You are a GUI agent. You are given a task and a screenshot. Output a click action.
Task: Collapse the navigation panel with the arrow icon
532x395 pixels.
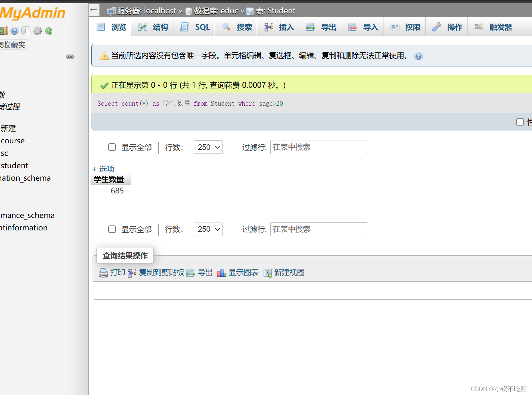[x=94, y=10]
